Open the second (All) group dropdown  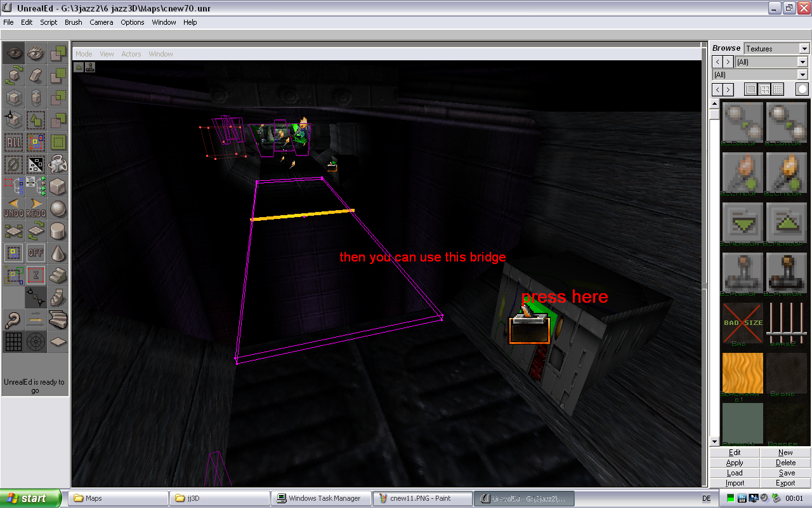[802, 75]
